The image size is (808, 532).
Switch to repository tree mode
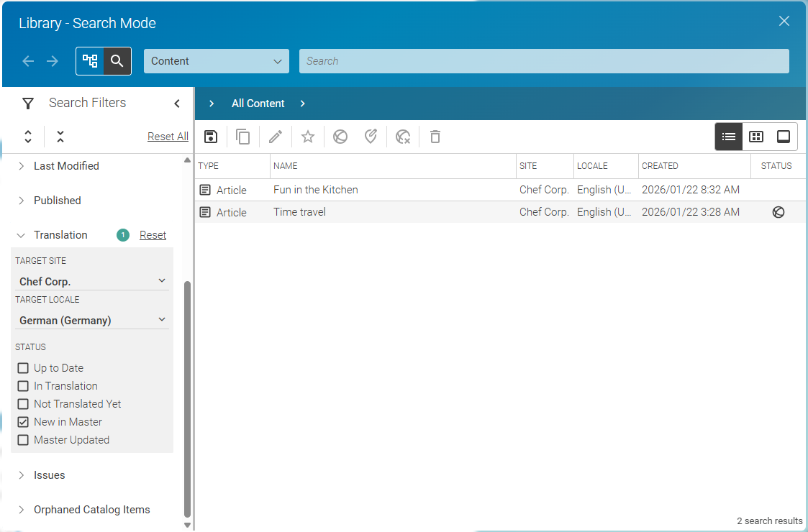point(90,61)
